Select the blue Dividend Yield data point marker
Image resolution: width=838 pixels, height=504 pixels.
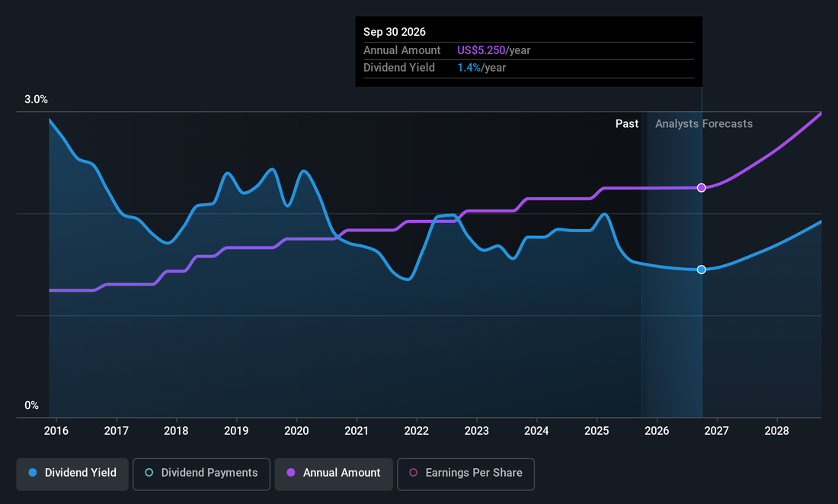point(702,270)
